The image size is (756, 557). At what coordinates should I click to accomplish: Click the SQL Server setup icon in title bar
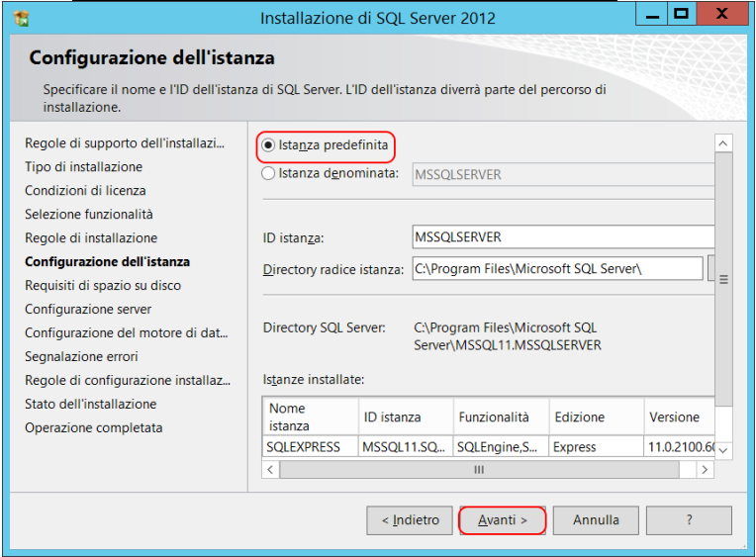(x=21, y=19)
